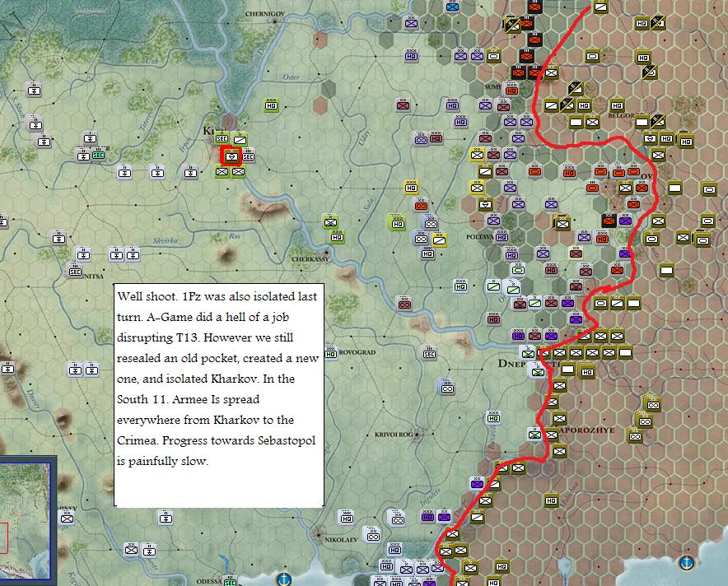This screenshot has width=728, height=586.
Task: Select the green HQ counter above Cherkassy
Action: coord(337,238)
